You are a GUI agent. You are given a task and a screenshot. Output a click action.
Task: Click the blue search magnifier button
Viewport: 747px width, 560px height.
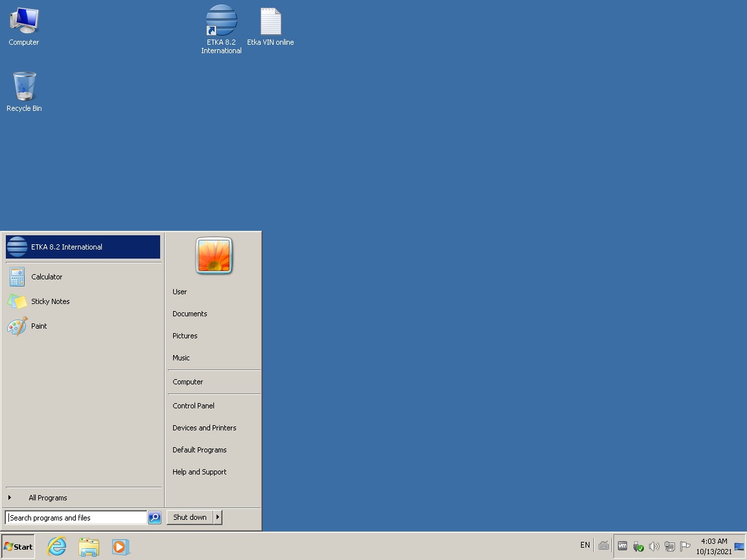click(154, 518)
